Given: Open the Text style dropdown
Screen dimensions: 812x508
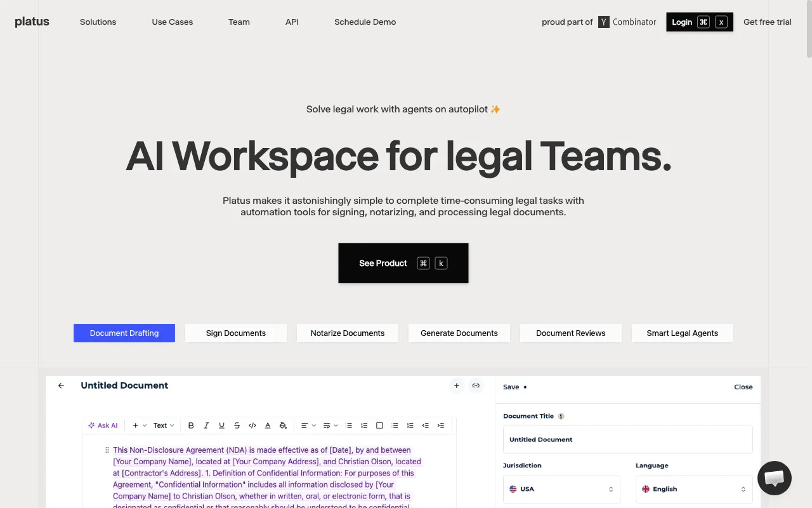Looking at the screenshot, I should point(164,425).
